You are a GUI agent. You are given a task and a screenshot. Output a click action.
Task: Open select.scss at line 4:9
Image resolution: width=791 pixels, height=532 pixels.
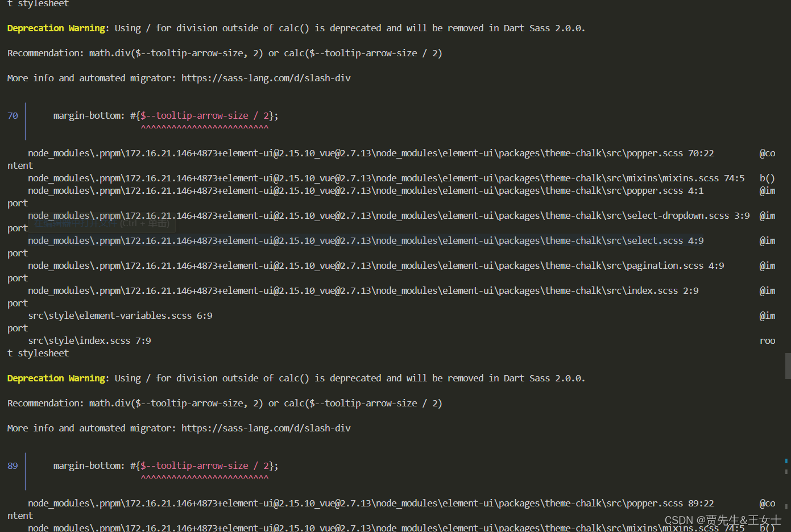coord(364,240)
